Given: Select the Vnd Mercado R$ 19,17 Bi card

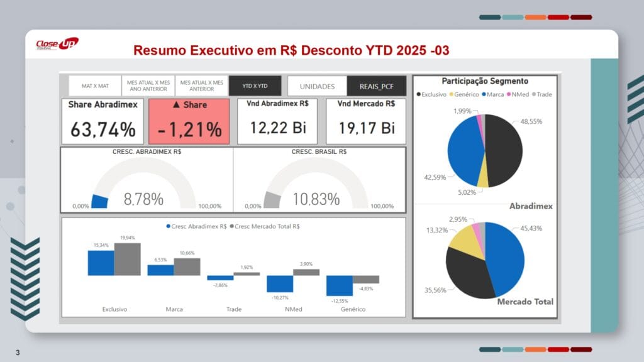Looking at the screenshot, I should click(366, 121).
